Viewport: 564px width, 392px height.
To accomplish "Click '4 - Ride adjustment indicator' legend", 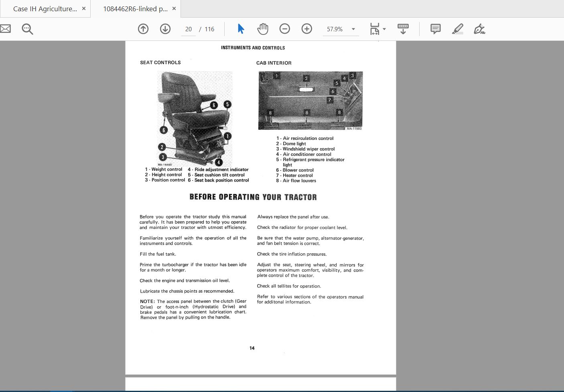I will tap(218, 170).
